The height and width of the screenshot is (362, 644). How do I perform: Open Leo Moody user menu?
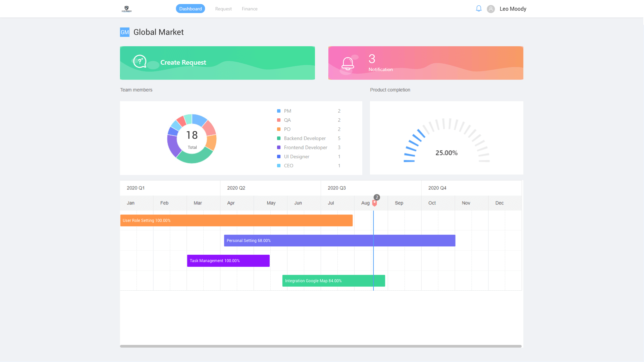tap(513, 9)
